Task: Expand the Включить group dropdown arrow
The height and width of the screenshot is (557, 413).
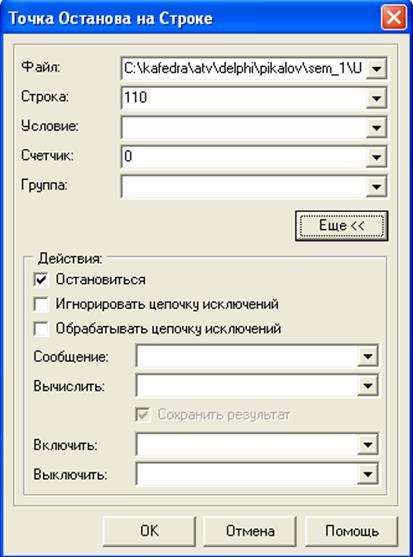Action: (x=367, y=444)
